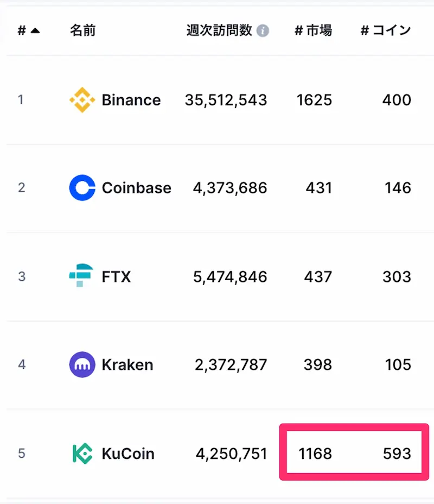The width and height of the screenshot is (434, 504).
Task: Click KuCoin coin count 593
Action: click(x=397, y=453)
